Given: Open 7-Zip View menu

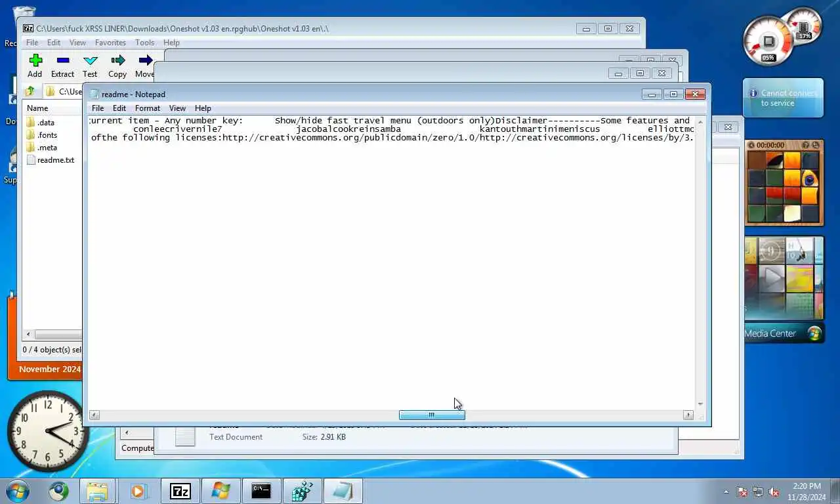Looking at the screenshot, I should [77, 43].
